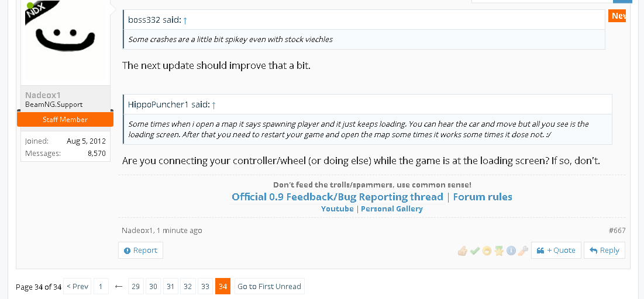Click Nadeox1's smiley avatar

click(66, 42)
